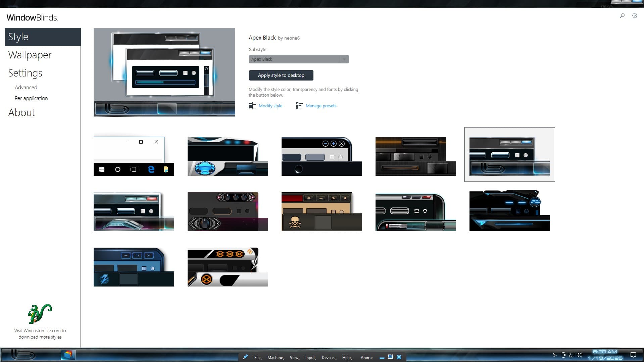
Task: Click the WindowBlinds taskbar app icon
Action: click(x=68, y=355)
